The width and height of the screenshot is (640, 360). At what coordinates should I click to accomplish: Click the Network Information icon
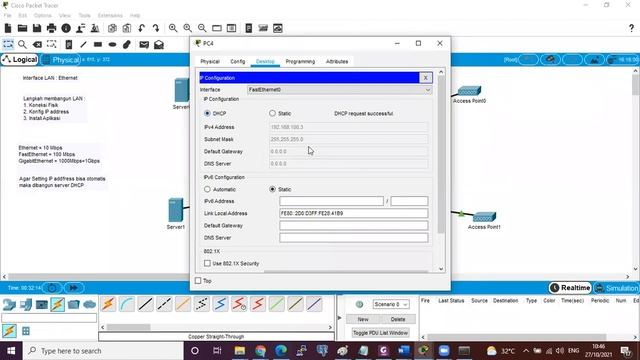(66, 28)
